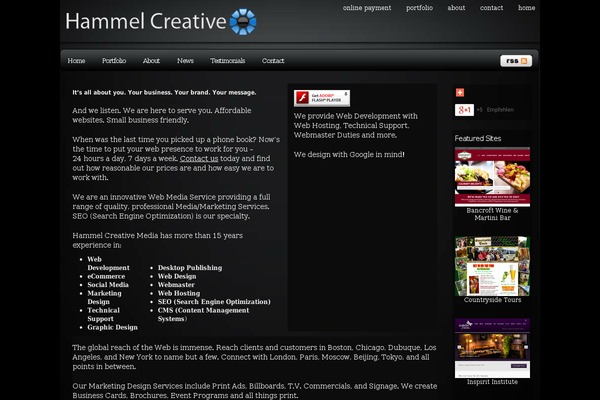This screenshot has width=600, height=400.
Task: Click the Desktop Publishing list item
Action: pyautogui.click(x=190, y=268)
